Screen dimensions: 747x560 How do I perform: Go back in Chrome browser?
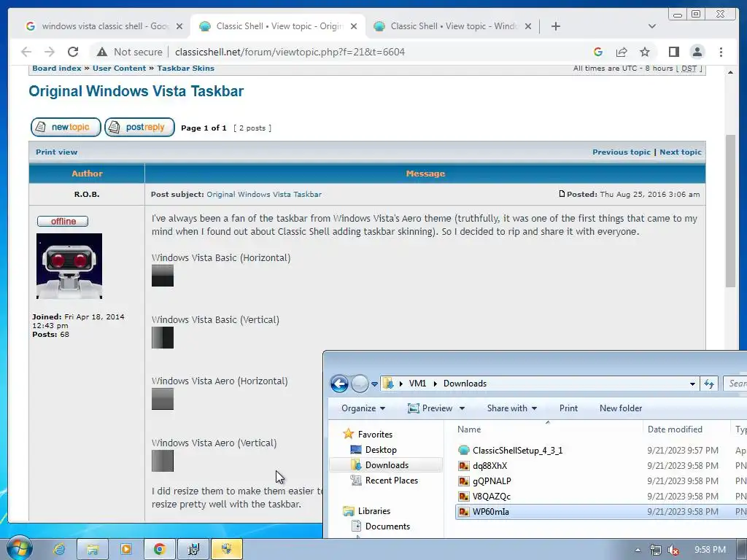tap(26, 52)
